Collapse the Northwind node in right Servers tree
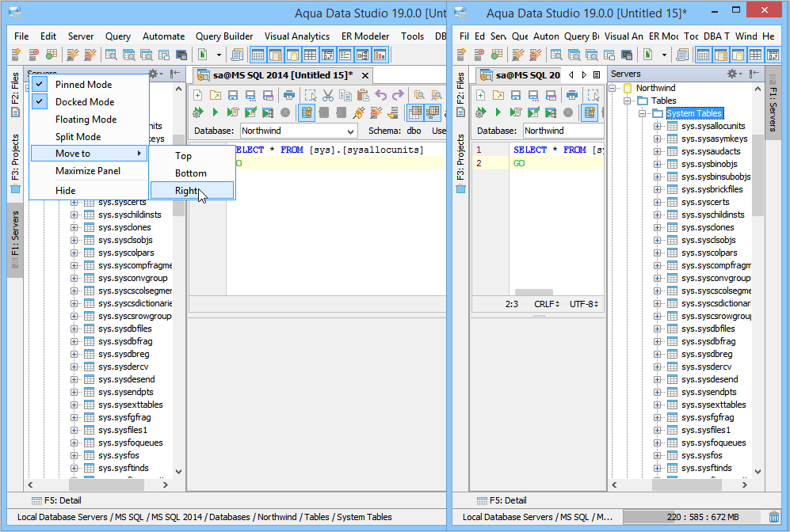The width and height of the screenshot is (790, 532). 613,88
